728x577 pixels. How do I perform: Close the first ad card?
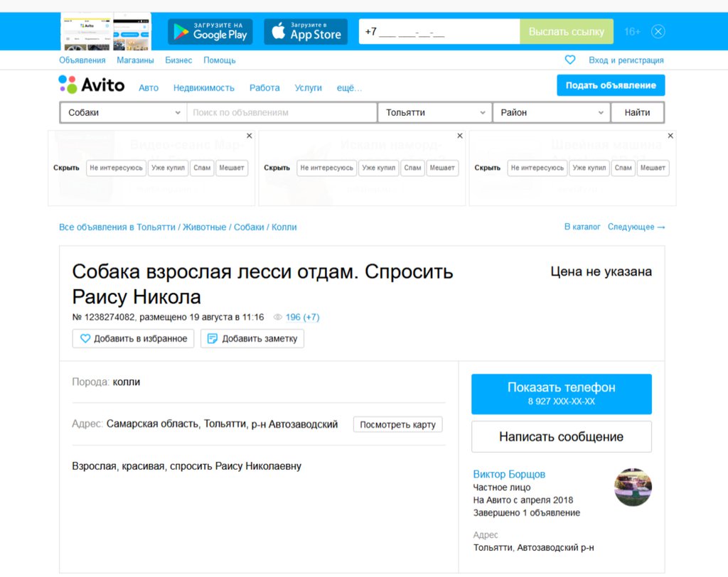tap(250, 136)
